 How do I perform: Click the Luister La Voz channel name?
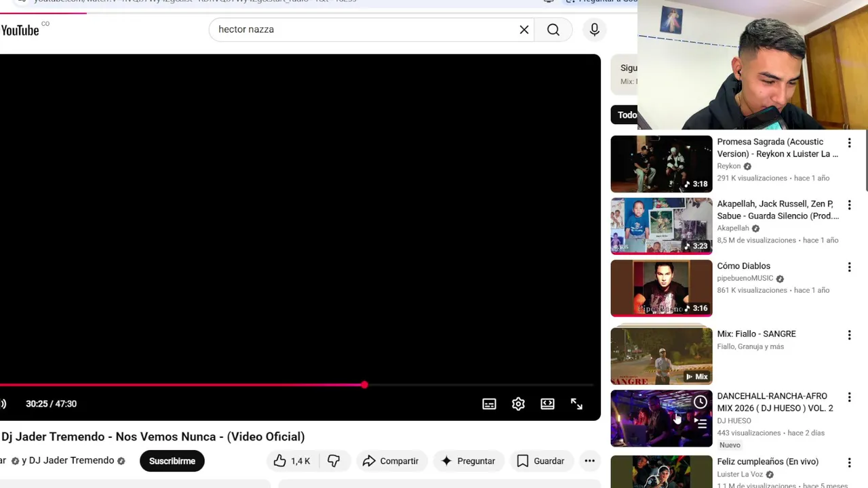pyautogui.click(x=741, y=474)
